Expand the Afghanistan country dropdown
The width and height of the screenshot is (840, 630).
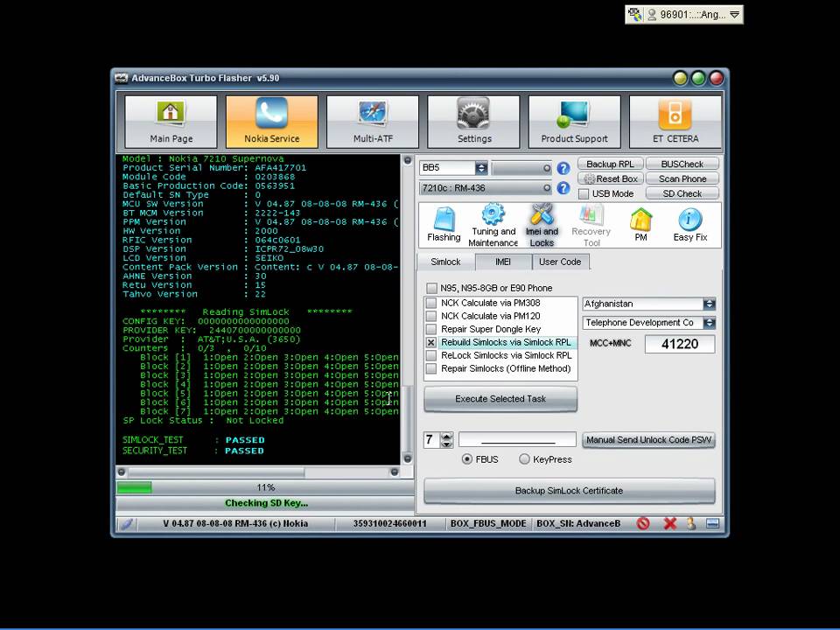pyautogui.click(x=709, y=304)
